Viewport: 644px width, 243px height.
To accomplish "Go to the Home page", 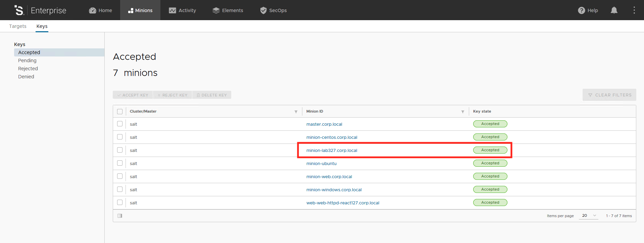I will coord(100,10).
